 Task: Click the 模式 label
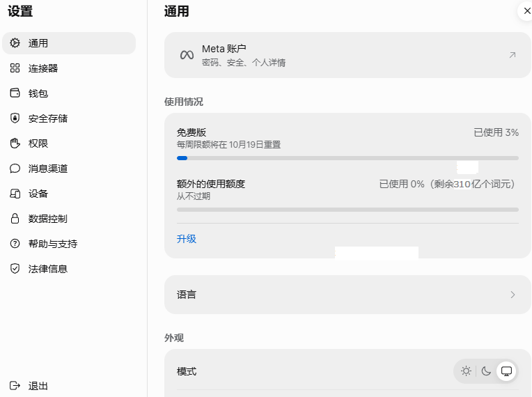[x=186, y=371]
